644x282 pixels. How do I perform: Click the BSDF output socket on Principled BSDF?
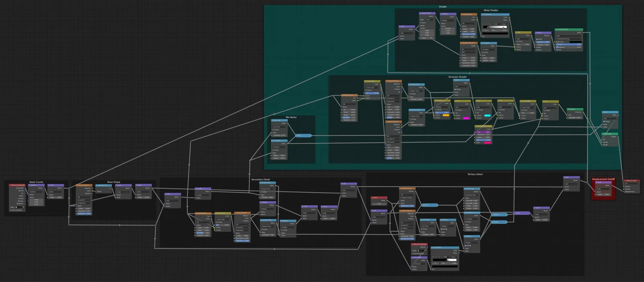click(583, 33)
